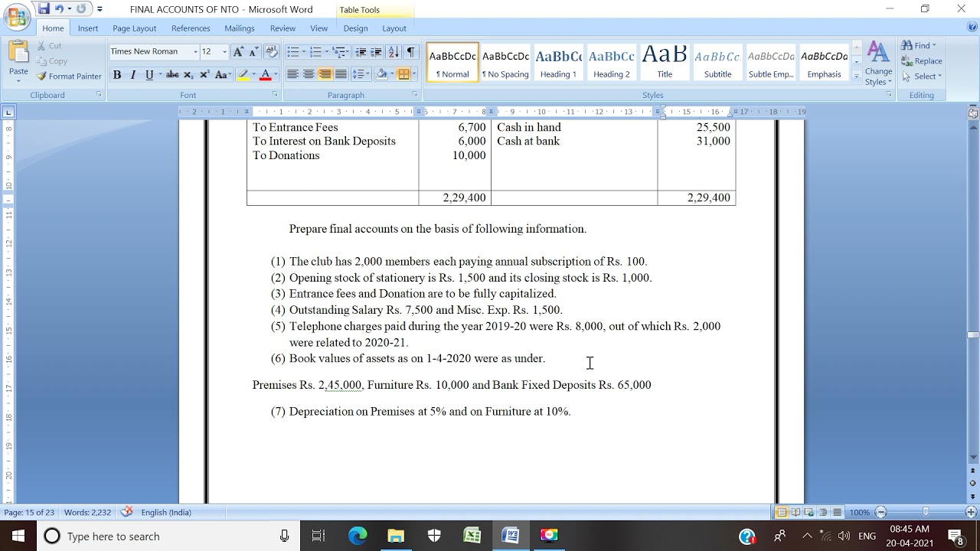Click proofing errors icon in status bar
This screenshot has height=551, width=980.
pos(127,512)
